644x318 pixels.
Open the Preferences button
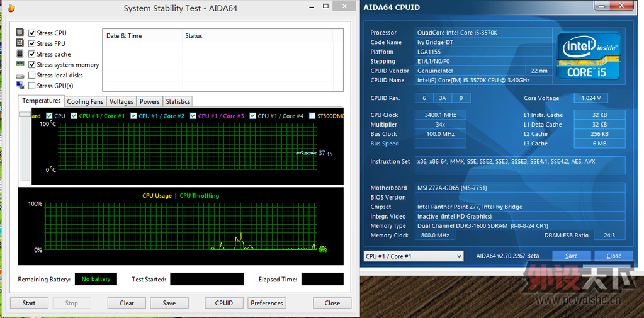coord(267,304)
